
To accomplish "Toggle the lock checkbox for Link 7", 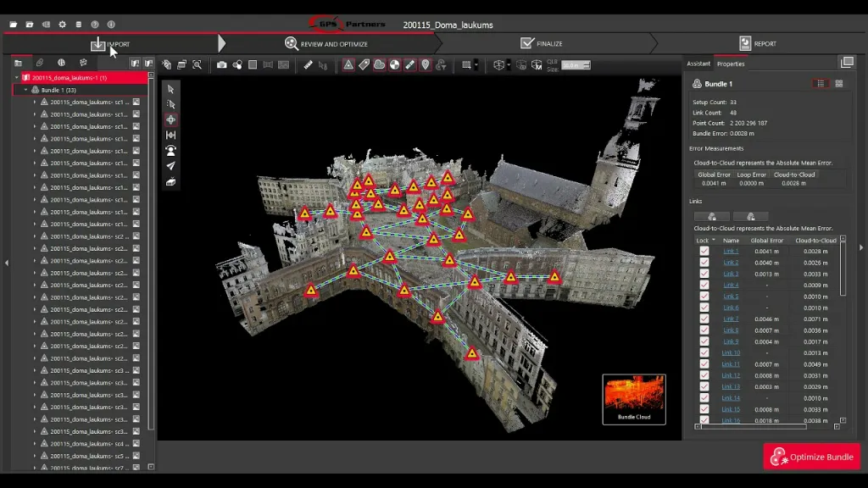I will 704,319.
